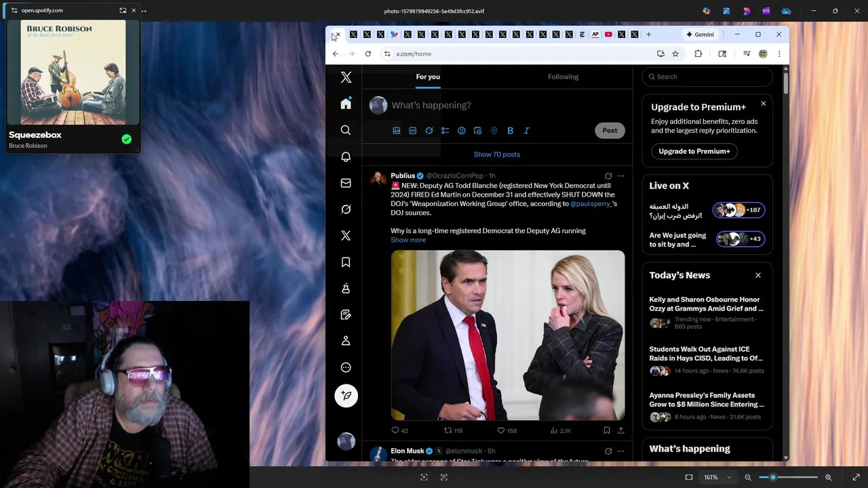This screenshot has height=488, width=868.
Task: Open more options on Publius post
Action: (x=620, y=176)
